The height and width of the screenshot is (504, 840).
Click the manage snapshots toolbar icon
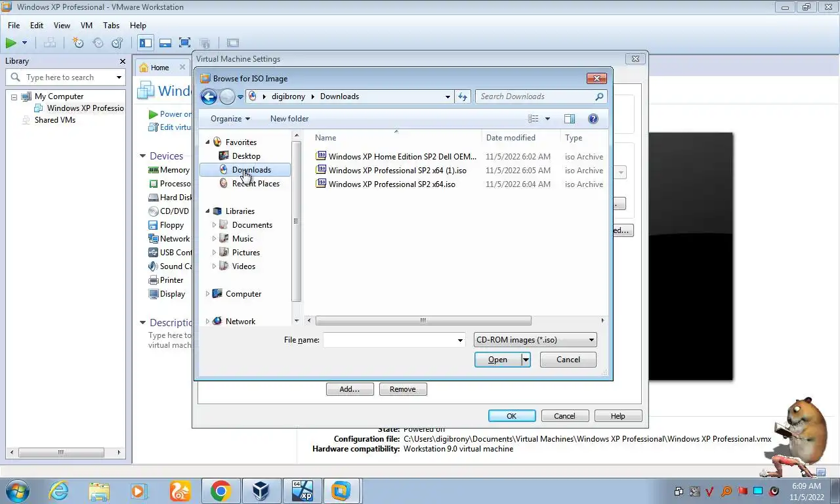pos(117,43)
